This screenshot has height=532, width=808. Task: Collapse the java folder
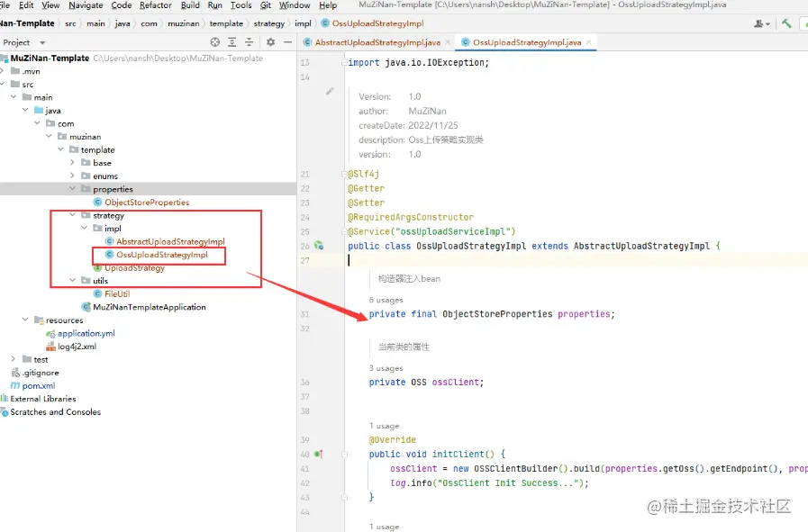coord(25,110)
